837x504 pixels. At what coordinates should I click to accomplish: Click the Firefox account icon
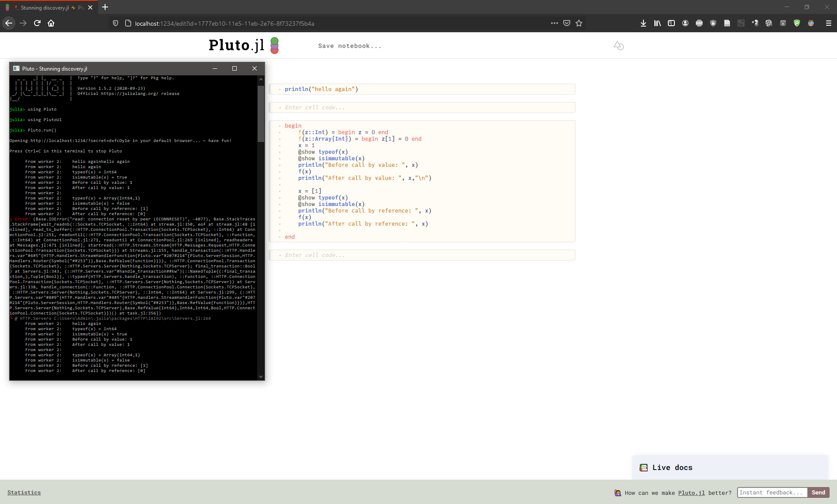point(685,23)
